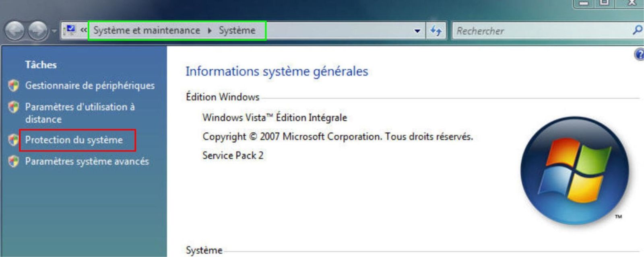644x257 pixels.
Task: Expand hidden breadcrumb levels with double chevron
Action: pyautogui.click(x=83, y=30)
